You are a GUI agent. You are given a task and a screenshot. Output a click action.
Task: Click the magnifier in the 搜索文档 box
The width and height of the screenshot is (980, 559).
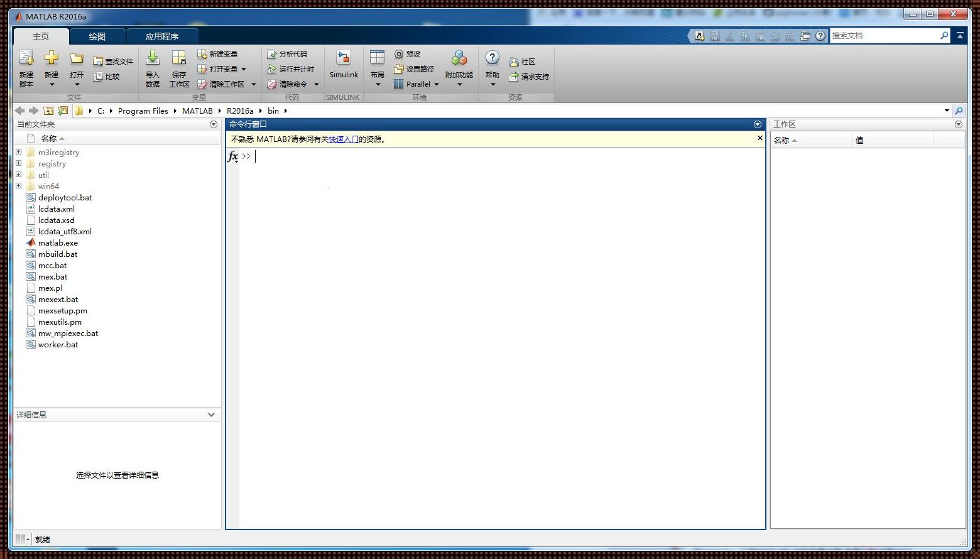click(944, 36)
